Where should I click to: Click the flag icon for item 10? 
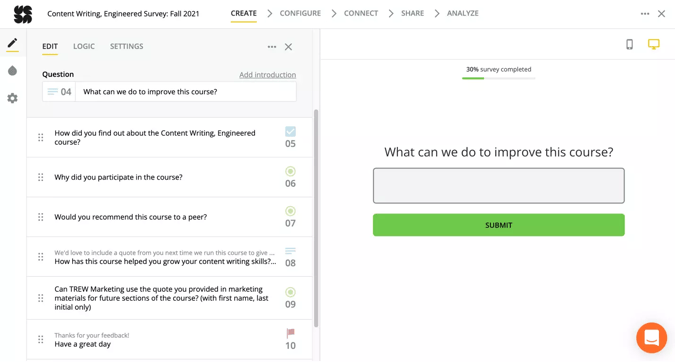click(291, 333)
